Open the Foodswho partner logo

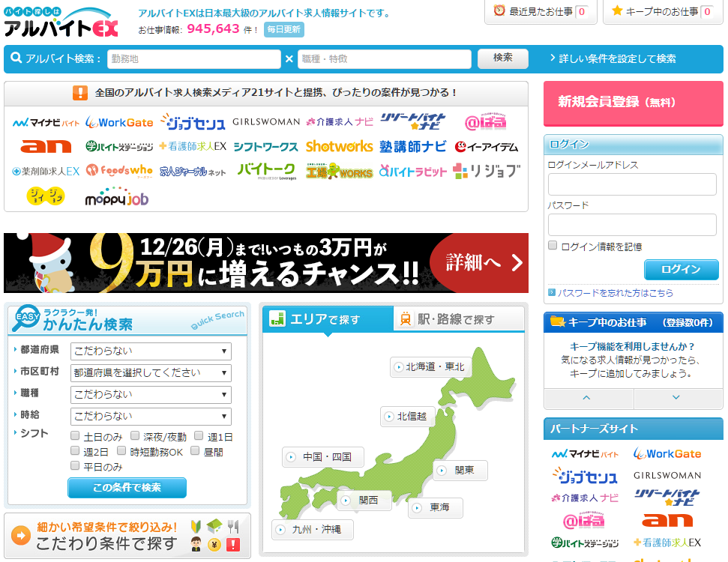click(x=119, y=171)
